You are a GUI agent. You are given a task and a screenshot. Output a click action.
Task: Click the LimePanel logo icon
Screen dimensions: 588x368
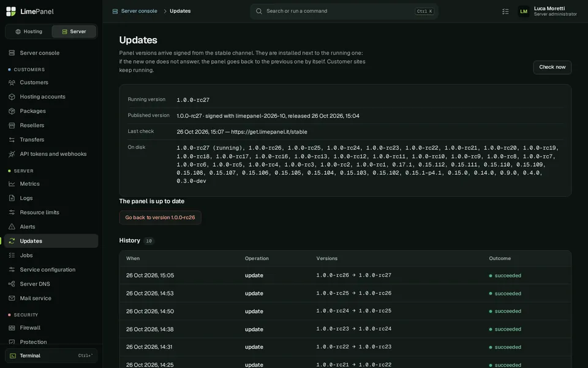pyautogui.click(x=11, y=11)
